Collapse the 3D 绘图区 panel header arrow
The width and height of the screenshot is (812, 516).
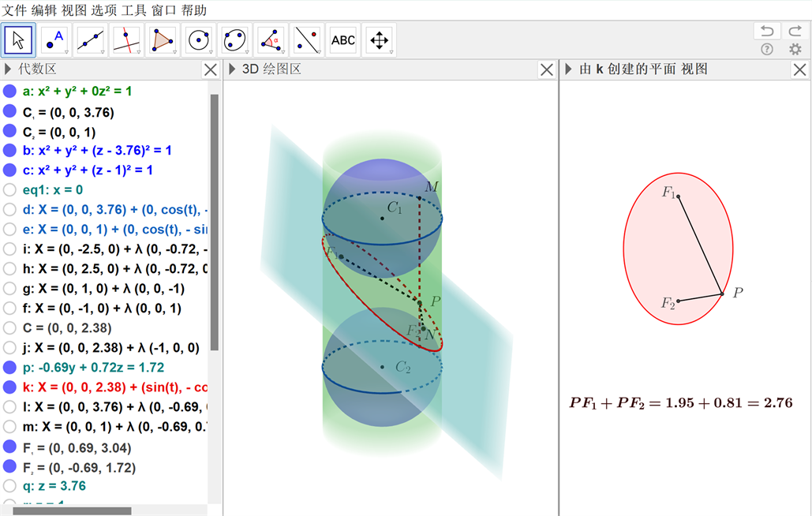[232, 69]
